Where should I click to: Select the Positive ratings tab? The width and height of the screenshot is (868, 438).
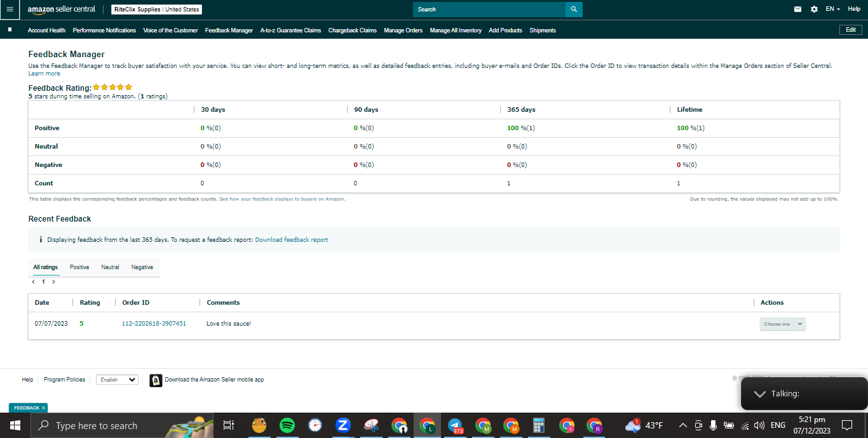pyautogui.click(x=79, y=267)
